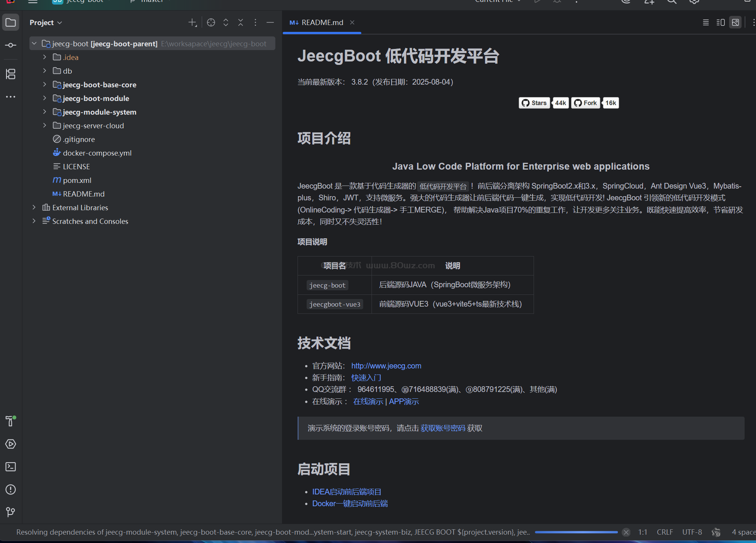Expand the jeecg-module-system module
Image resolution: width=756 pixels, height=543 pixels.
click(44, 112)
